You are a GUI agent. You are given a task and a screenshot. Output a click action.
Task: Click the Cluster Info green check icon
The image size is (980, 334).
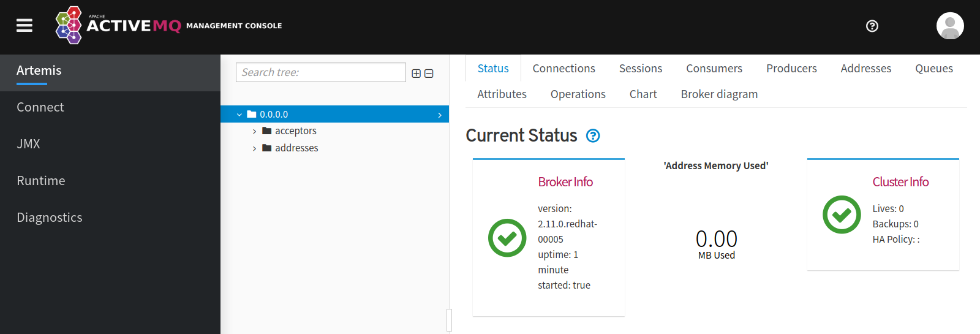point(842,214)
